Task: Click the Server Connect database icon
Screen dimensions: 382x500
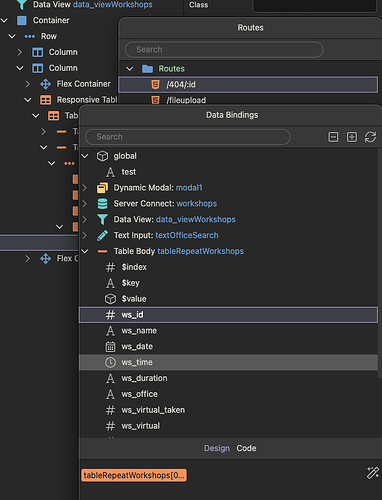Action: pyautogui.click(x=102, y=204)
